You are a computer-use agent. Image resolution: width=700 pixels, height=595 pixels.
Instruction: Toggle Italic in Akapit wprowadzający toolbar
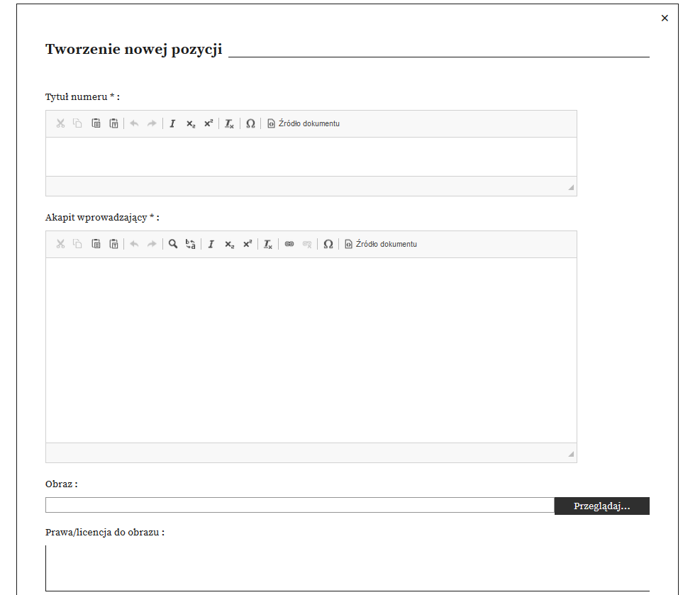pos(211,245)
